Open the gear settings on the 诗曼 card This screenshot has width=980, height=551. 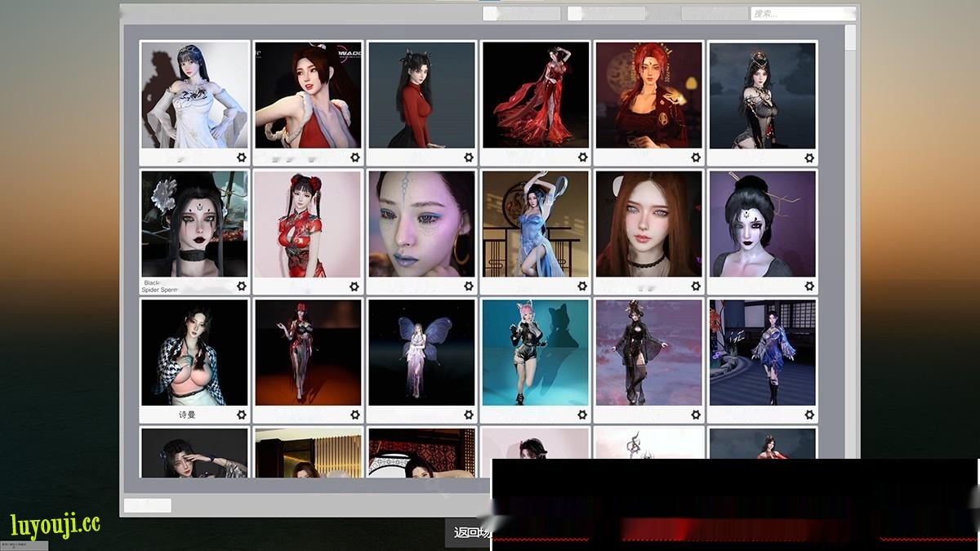241,415
